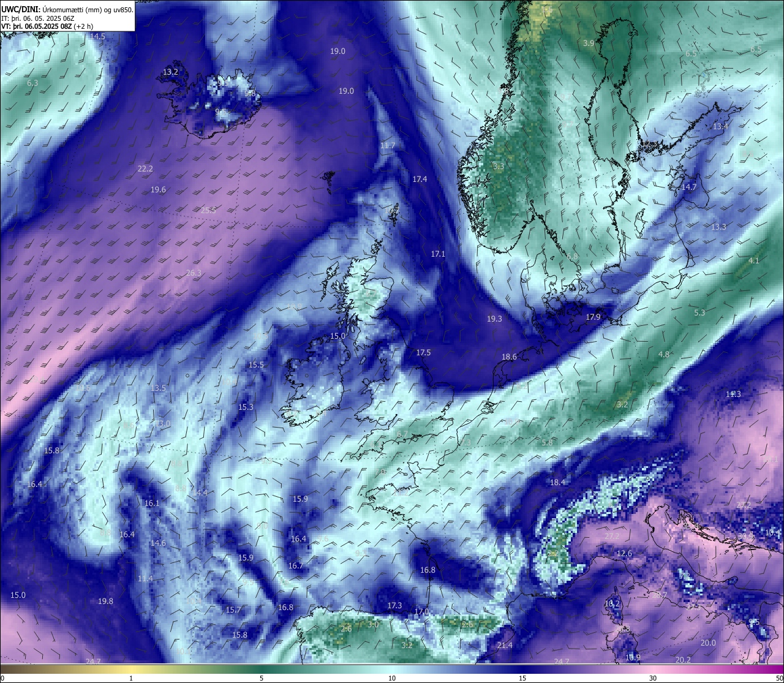Click the 17.1 value on the map
This screenshot has height=683, width=784.
click(438, 254)
